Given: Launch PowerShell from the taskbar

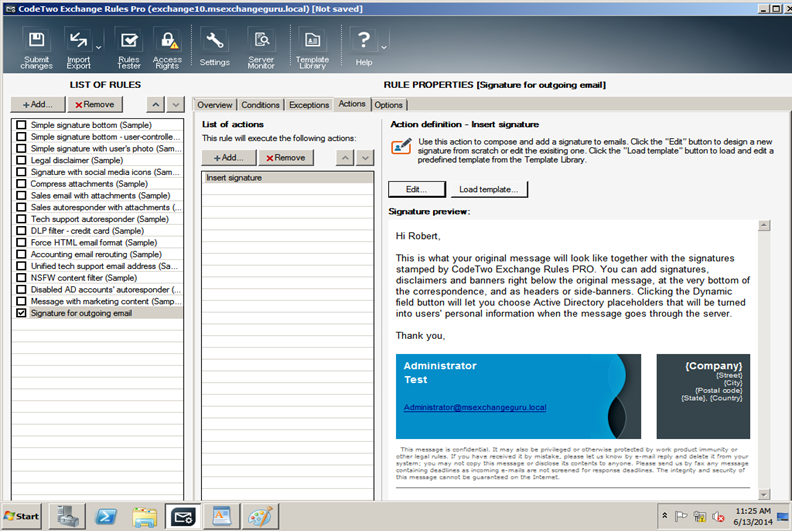Looking at the screenshot, I should tap(106, 516).
